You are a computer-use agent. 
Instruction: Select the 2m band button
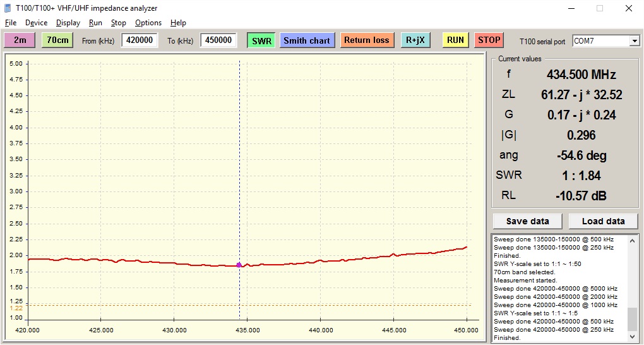click(x=20, y=40)
